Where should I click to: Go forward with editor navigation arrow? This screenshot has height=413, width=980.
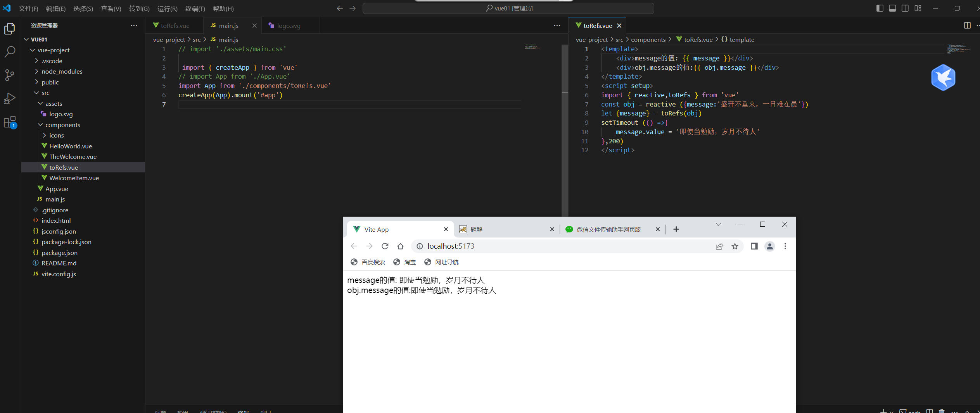353,8
